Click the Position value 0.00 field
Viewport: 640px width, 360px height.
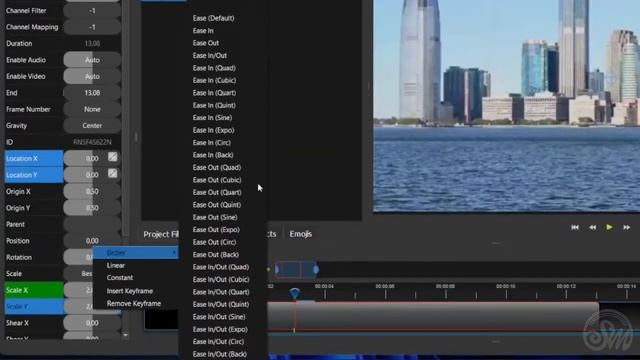92,241
